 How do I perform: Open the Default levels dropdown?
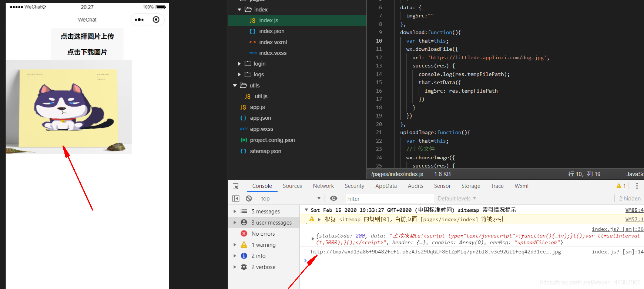tap(457, 199)
